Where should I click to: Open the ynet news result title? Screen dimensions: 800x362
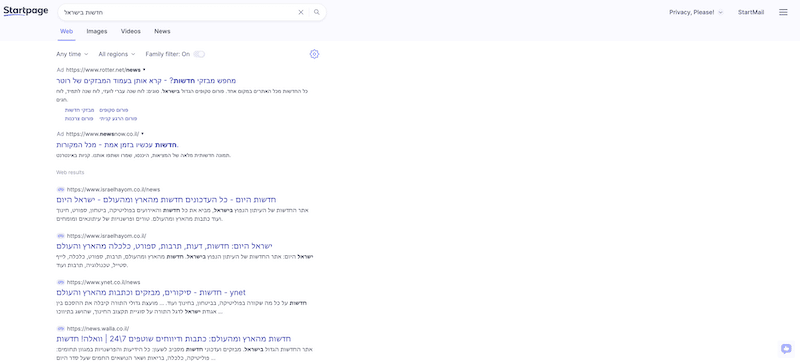point(151,293)
